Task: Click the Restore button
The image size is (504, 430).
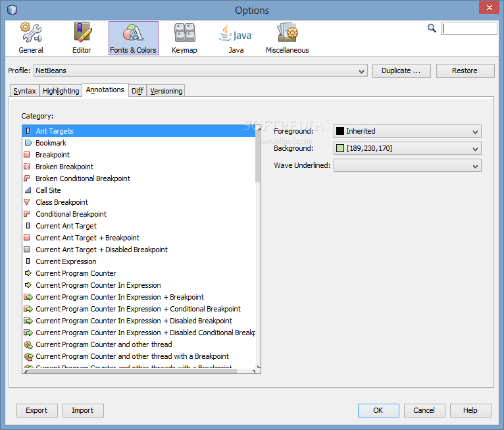Action: coord(465,70)
